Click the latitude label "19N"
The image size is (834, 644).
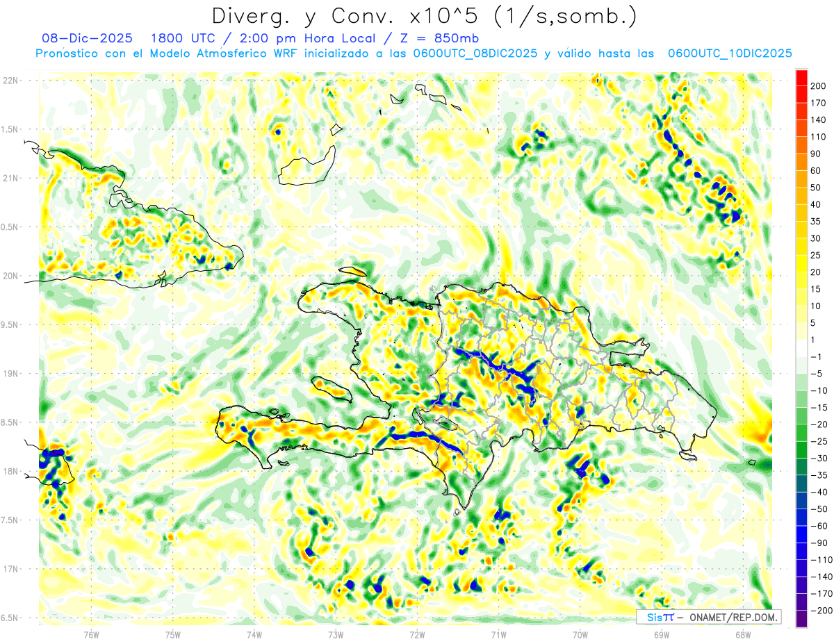tap(10, 374)
